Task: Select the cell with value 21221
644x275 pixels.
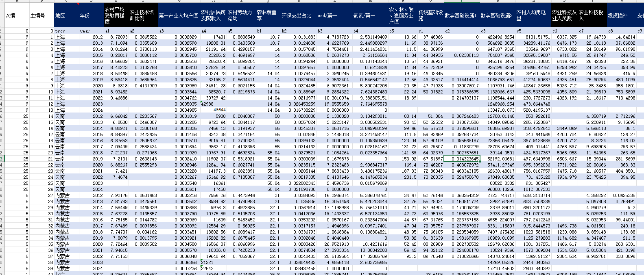Action: click(213, 262)
